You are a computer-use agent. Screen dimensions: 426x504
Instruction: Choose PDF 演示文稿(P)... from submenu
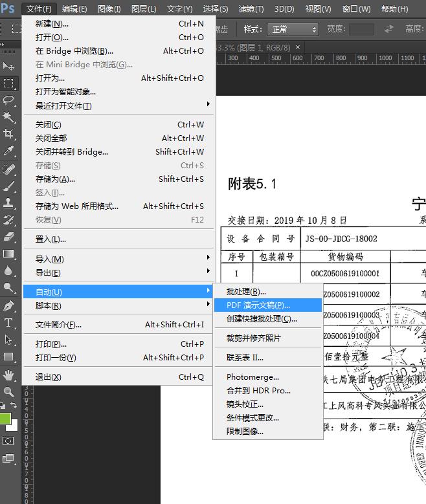(x=268, y=305)
